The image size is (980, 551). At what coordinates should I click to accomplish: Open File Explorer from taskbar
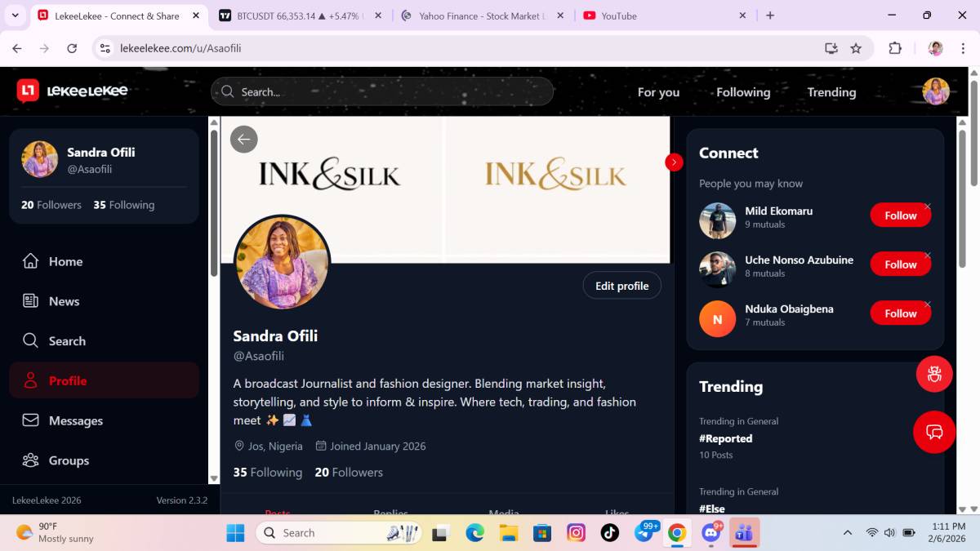pos(509,533)
